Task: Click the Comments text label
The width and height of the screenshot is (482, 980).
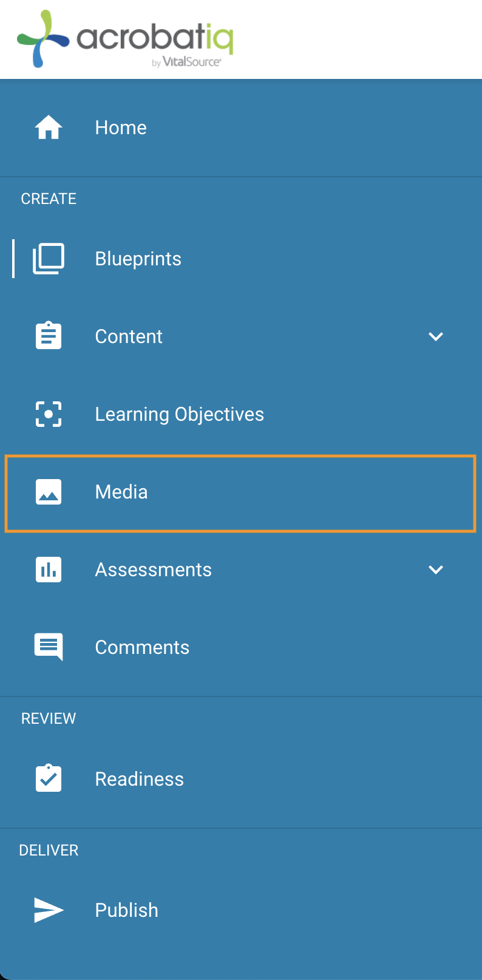Action: pyautogui.click(x=142, y=647)
